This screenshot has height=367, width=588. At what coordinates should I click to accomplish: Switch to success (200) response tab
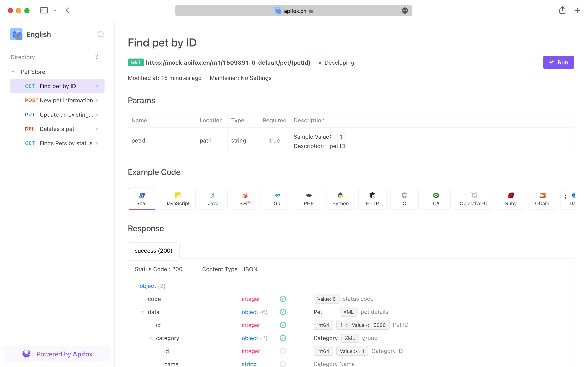pyautogui.click(x=153, y=250)
